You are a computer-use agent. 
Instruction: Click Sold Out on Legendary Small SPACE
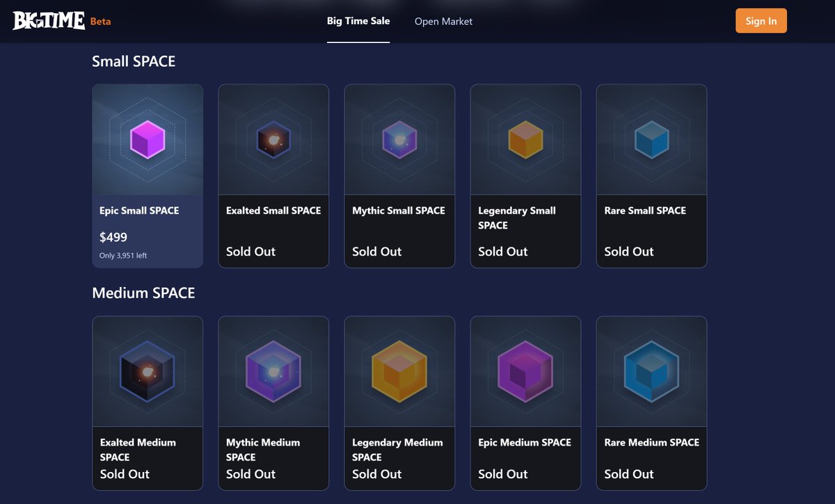point(502,252)
